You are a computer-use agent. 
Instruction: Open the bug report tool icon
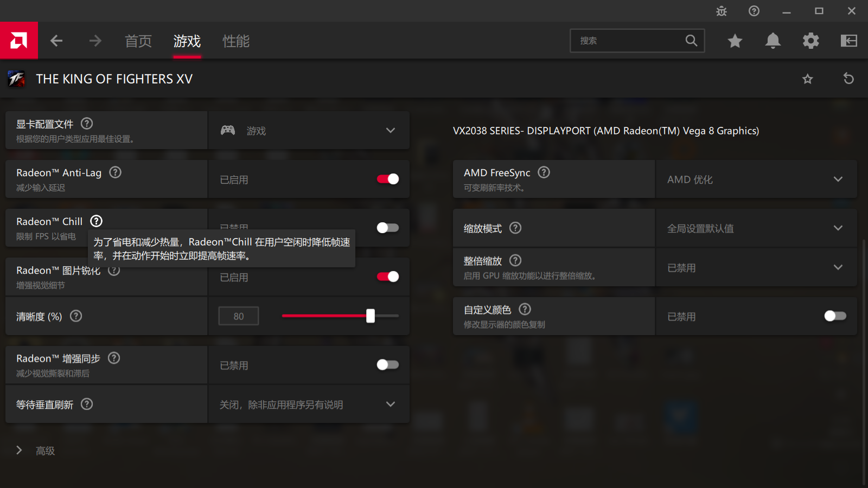point(722,11)
